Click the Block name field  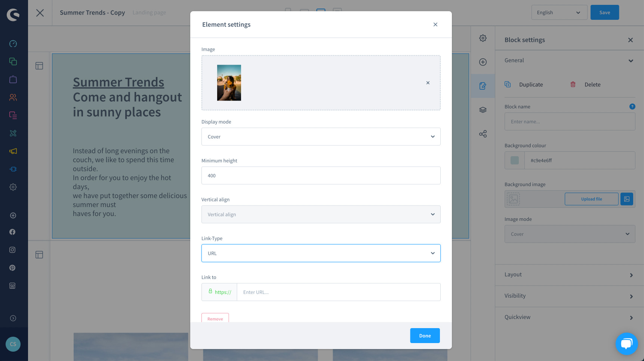pos(570,121)
